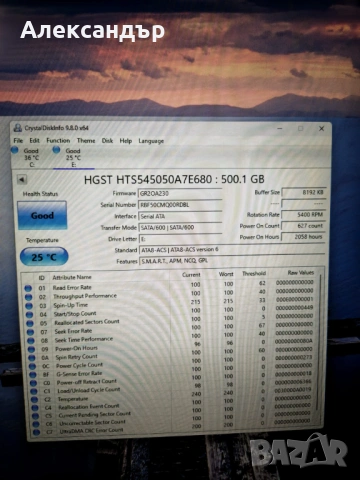The height and width of the screenshot is (480, 360).
Task: Click the Good health status button
Action: pyautogui.click(x=42, y=216)
